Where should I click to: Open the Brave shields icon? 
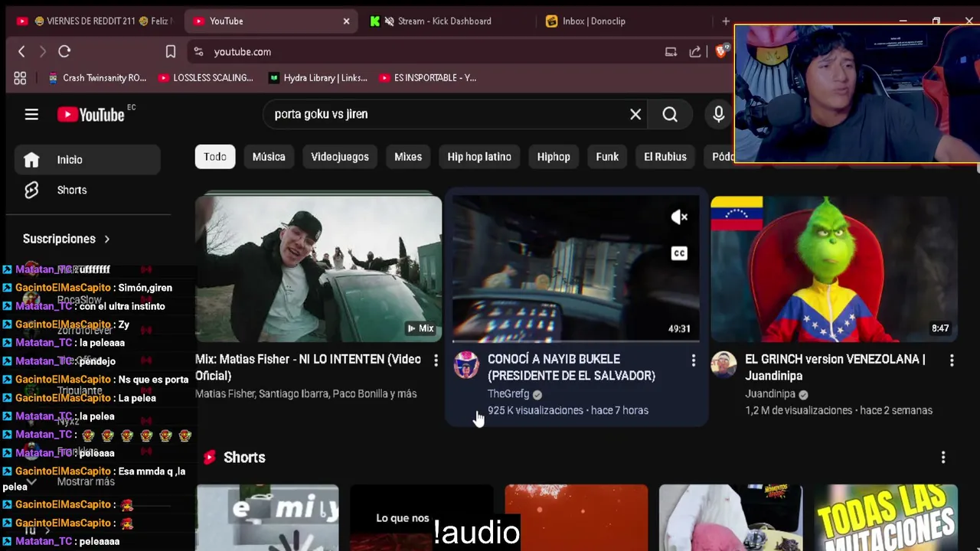click(x=720, y=51)
